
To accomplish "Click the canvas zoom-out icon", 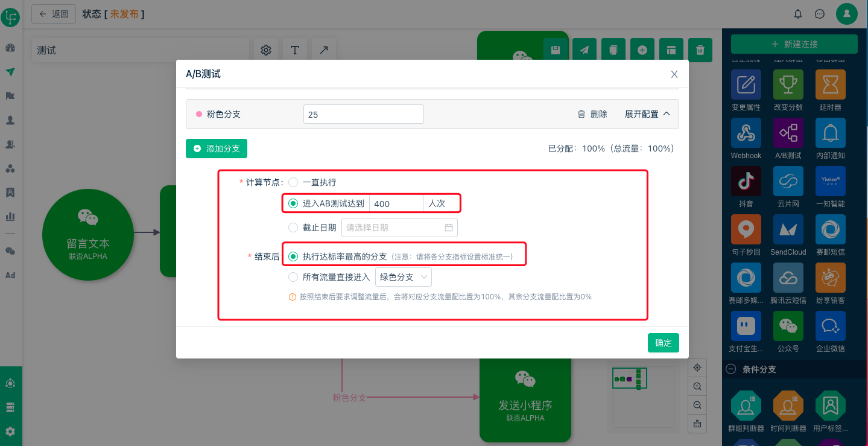I will (697, 405).
